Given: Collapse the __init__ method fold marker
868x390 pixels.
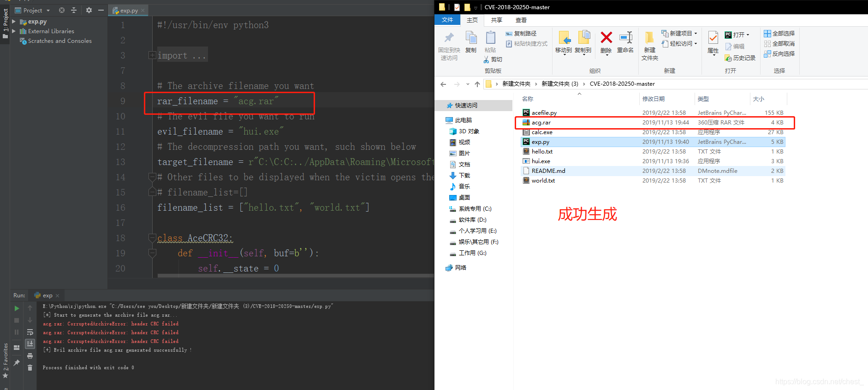Looking at the screenshot, I should (x=152, y=253).
